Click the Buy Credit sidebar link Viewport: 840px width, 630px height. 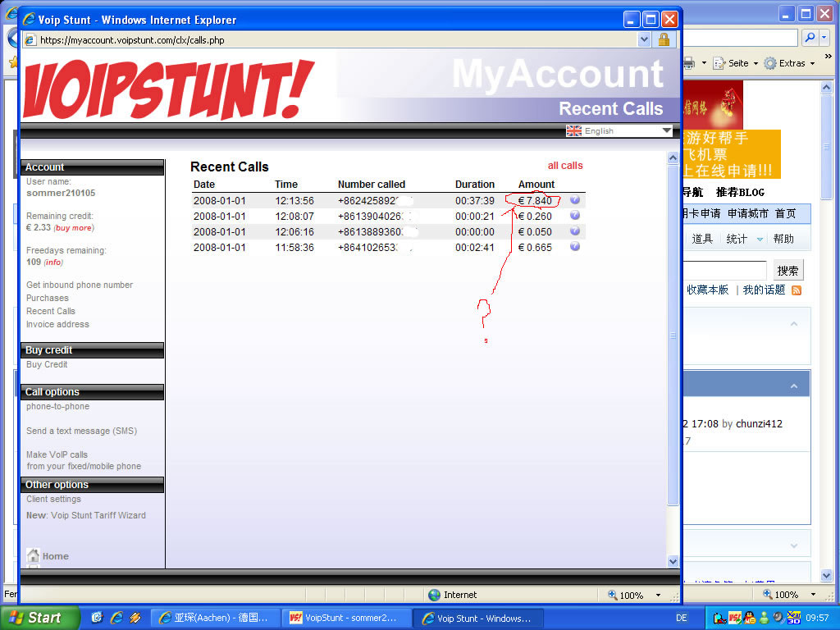click(47, 364)
